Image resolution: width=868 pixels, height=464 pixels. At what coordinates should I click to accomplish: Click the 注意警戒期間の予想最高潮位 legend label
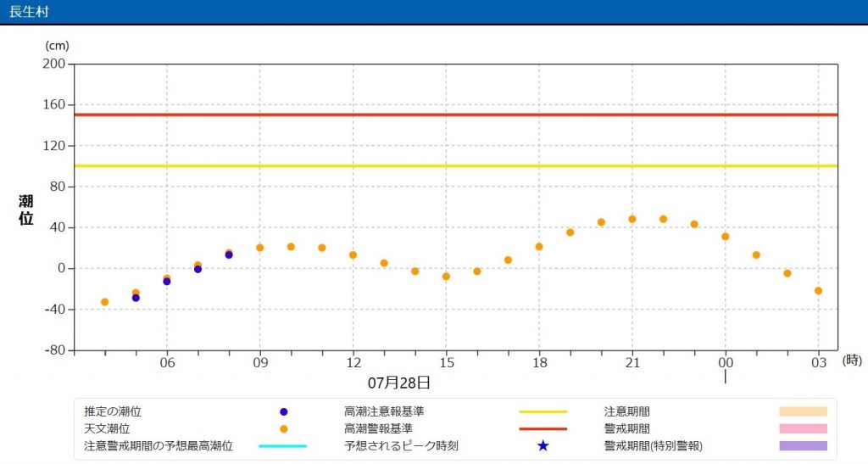coord(159,445)
